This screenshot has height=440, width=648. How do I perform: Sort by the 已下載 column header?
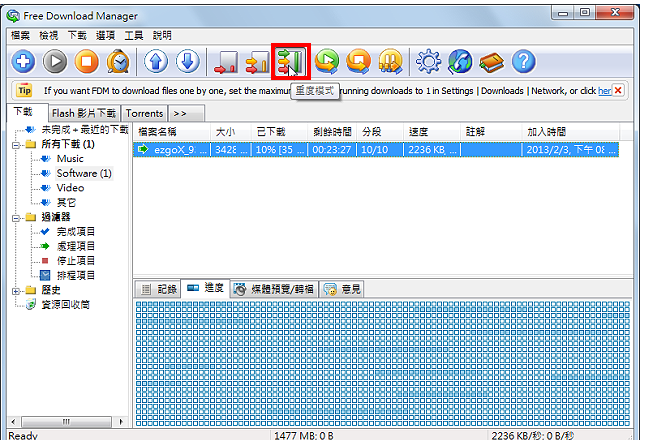click(279, 132)
